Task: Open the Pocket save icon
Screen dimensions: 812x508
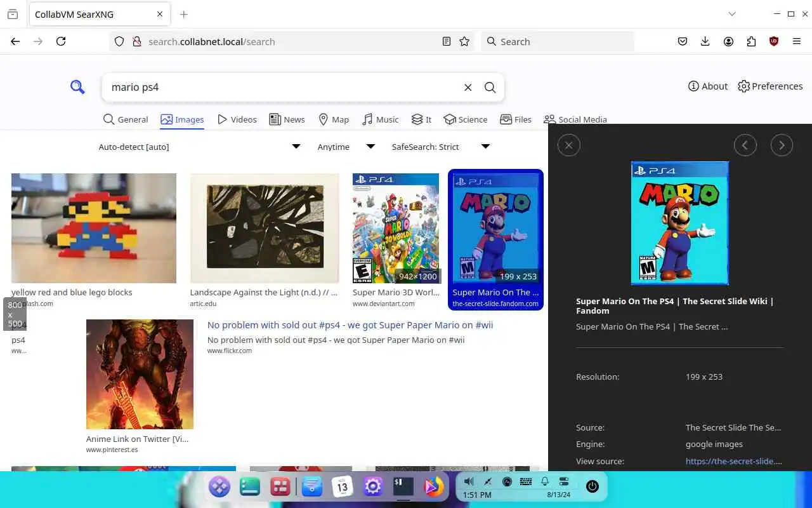Action: (683, 41)
